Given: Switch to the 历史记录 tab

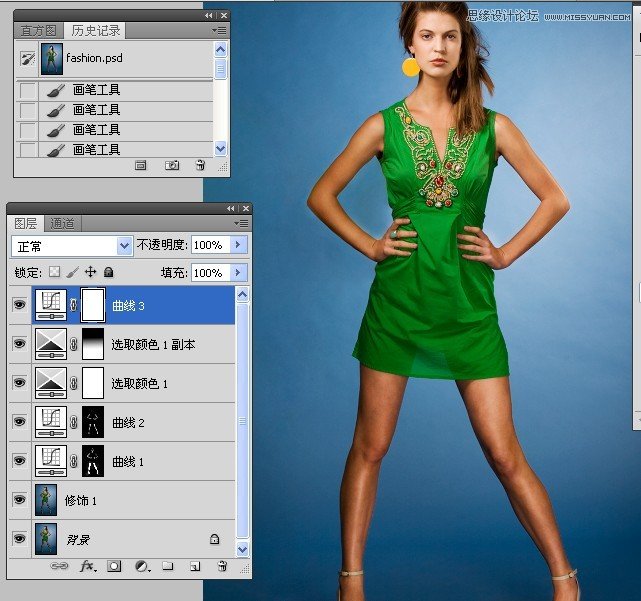Looking at the screenshot, I should click(x=96, y=31).
